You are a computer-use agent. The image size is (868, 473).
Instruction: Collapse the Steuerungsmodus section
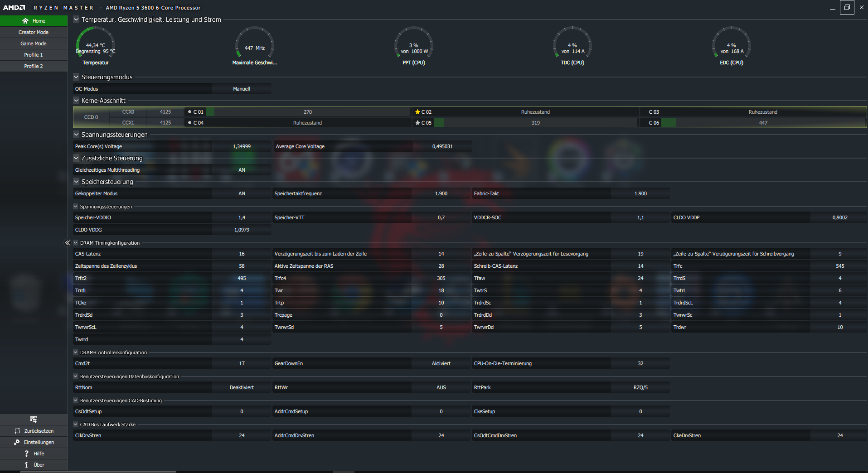[x=76, y=77]
